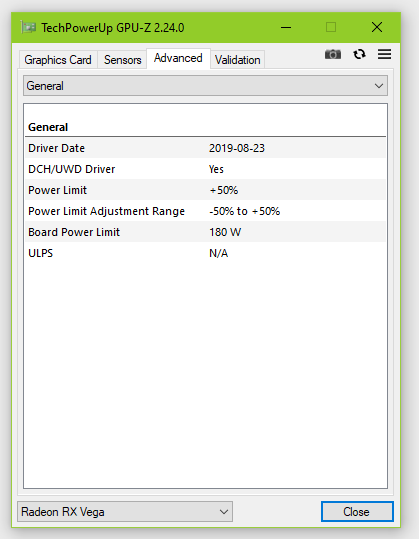Open the hamburger menu icon
The image size is (419, 539).
click(384, 54)
